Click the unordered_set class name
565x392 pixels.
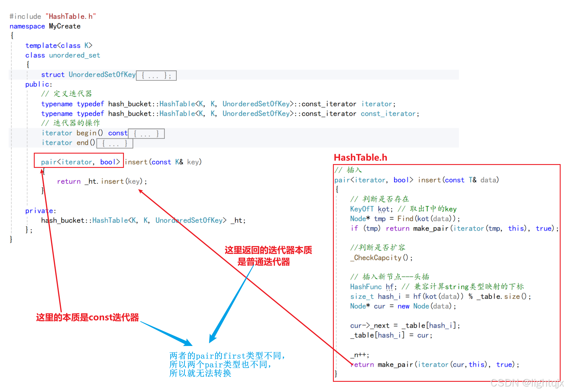tap(74, 55)
